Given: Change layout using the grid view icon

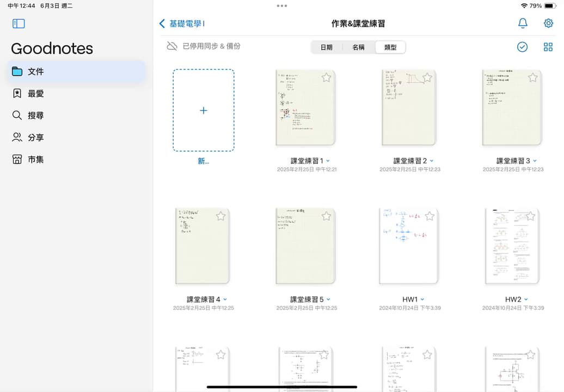Looking at the screenshot, I should click(x=548, y=47).
